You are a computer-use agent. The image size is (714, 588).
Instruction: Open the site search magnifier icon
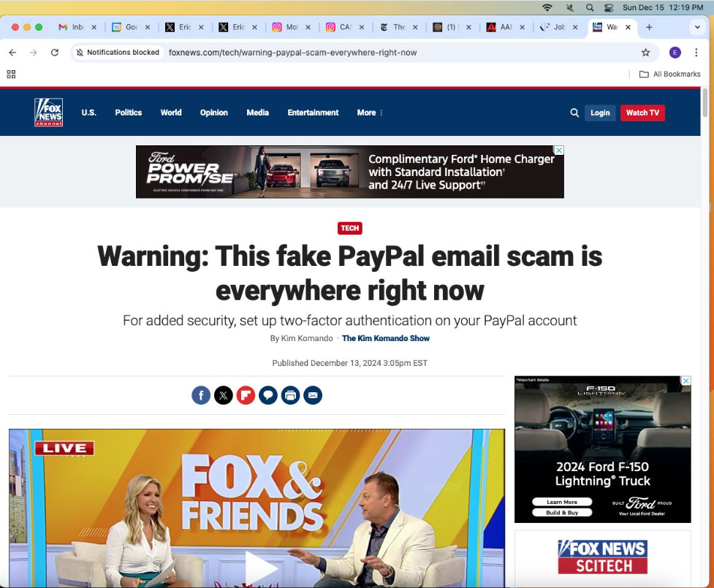[x=574, y=113]
